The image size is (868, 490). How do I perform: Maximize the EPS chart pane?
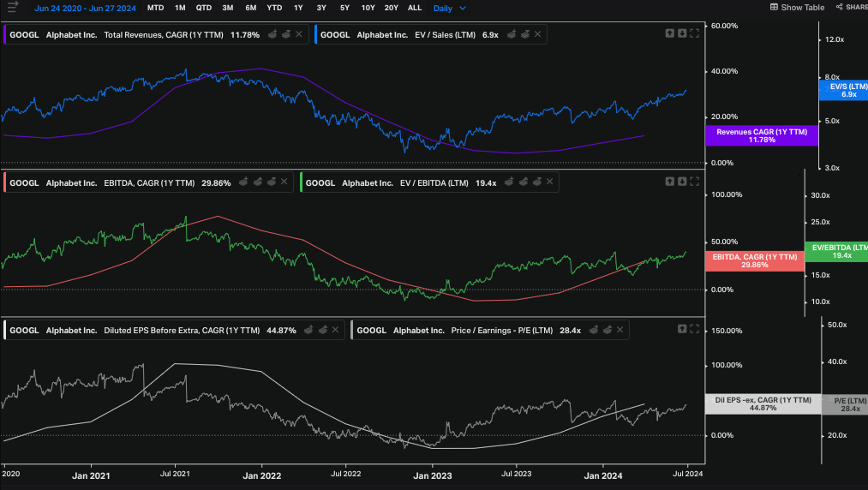(x=694, y=329)
